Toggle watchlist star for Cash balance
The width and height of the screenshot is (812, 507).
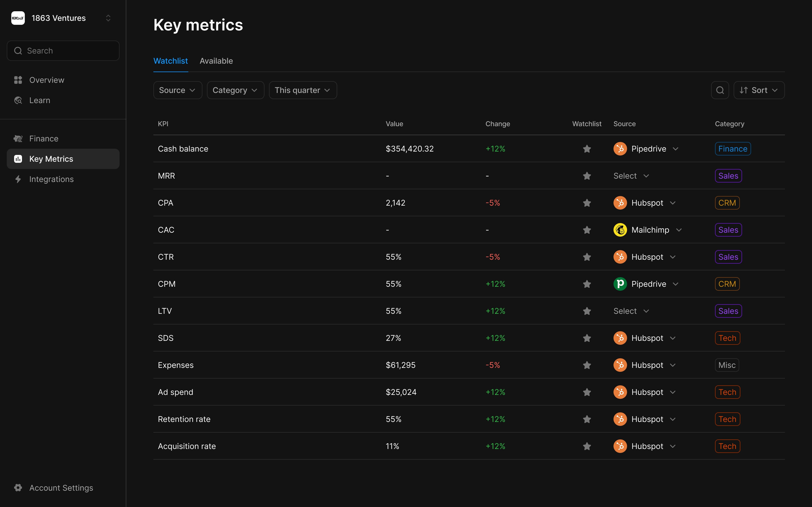[587, 149]
